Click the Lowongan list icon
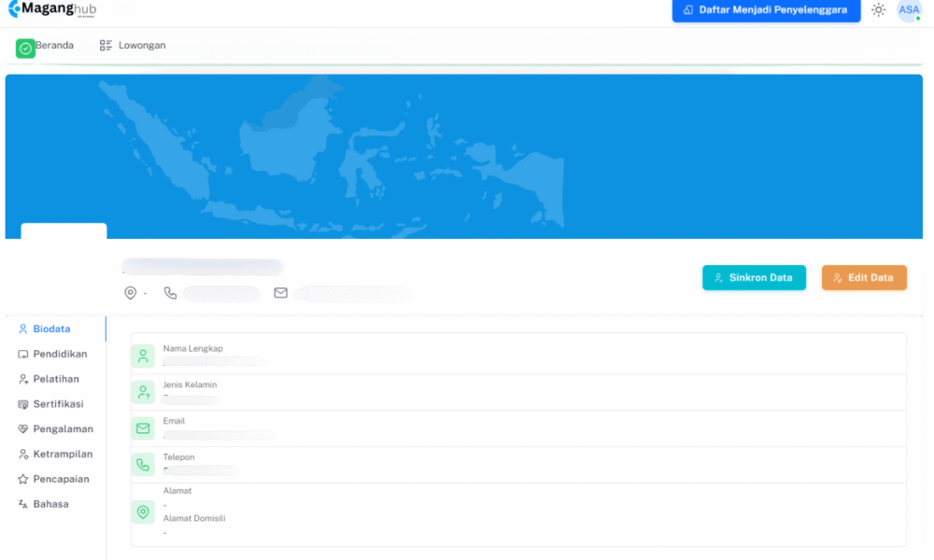The height and width of the screenshot is (560, 934). click(x=106, y=45)
